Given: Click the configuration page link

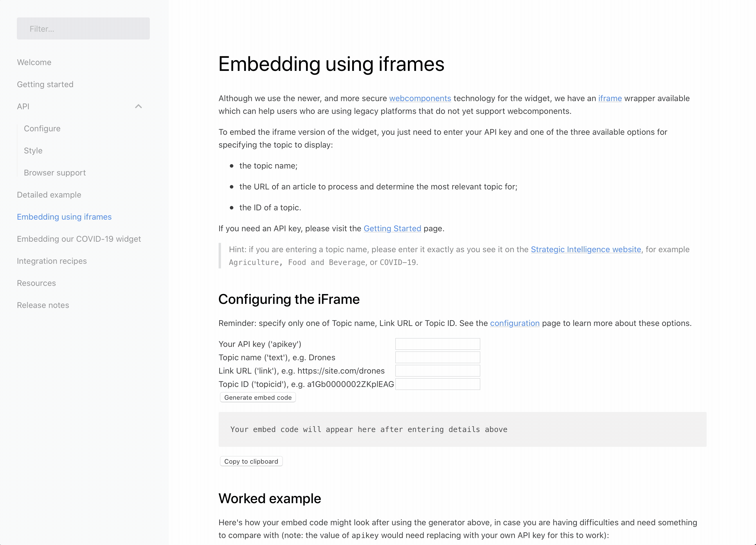Looking at the screenshot, I should click(515, 323).
